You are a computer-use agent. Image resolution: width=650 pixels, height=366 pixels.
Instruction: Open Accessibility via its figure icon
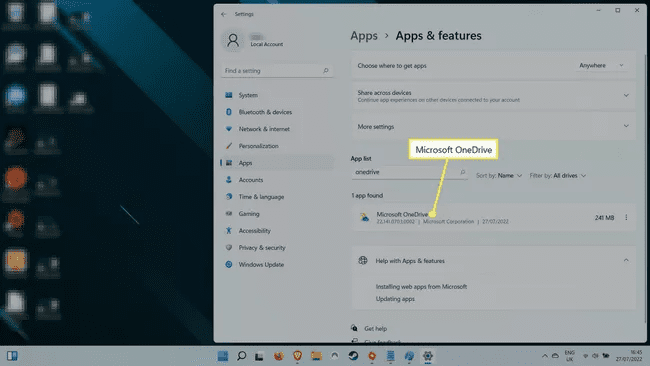pos(228,230)
